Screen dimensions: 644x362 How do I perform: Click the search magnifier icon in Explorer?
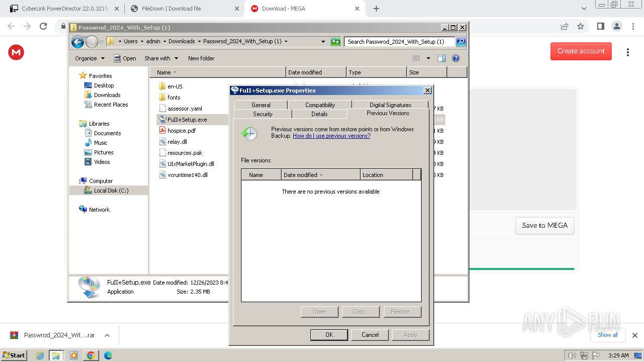tap(460, 42)
